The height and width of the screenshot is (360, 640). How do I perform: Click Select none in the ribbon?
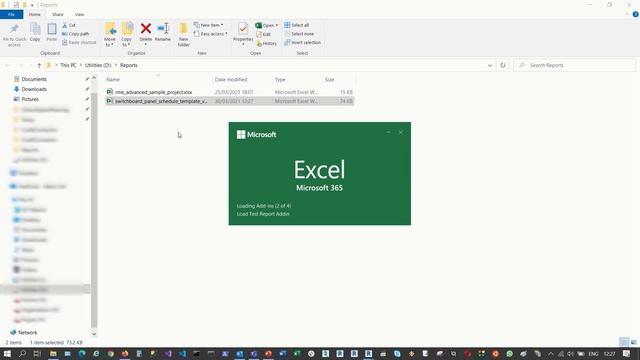tap(299, 34)
